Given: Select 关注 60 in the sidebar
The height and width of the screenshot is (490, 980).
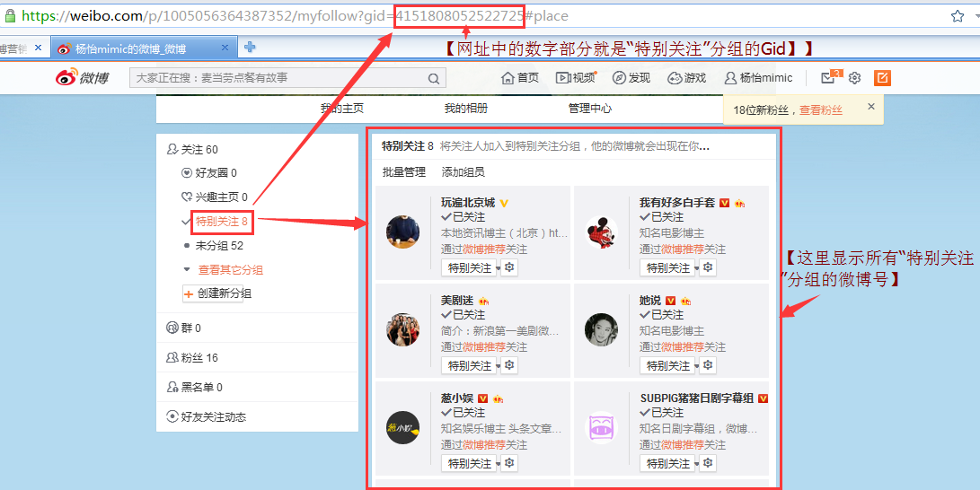Looking at the screenshot, I should pyautogui.click(x=193, y=150).
